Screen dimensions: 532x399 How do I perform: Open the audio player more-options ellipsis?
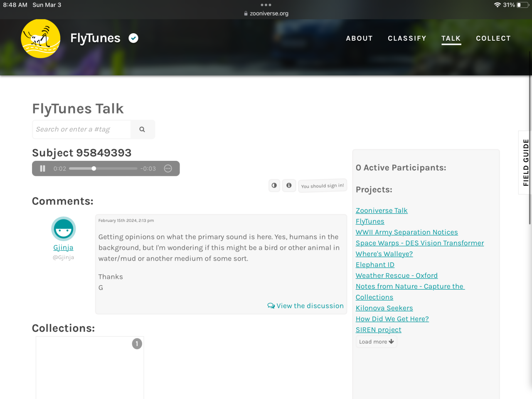click(168, 168)
